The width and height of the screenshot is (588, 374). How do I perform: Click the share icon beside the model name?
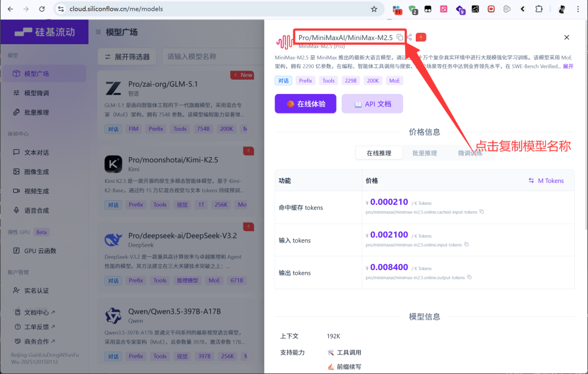tap(409, 36)
